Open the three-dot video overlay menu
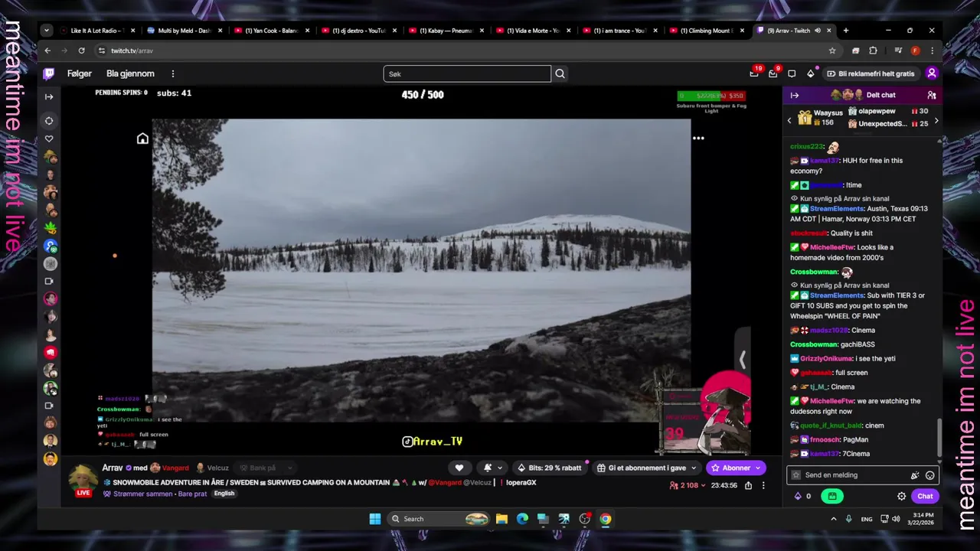 (698, 139)
